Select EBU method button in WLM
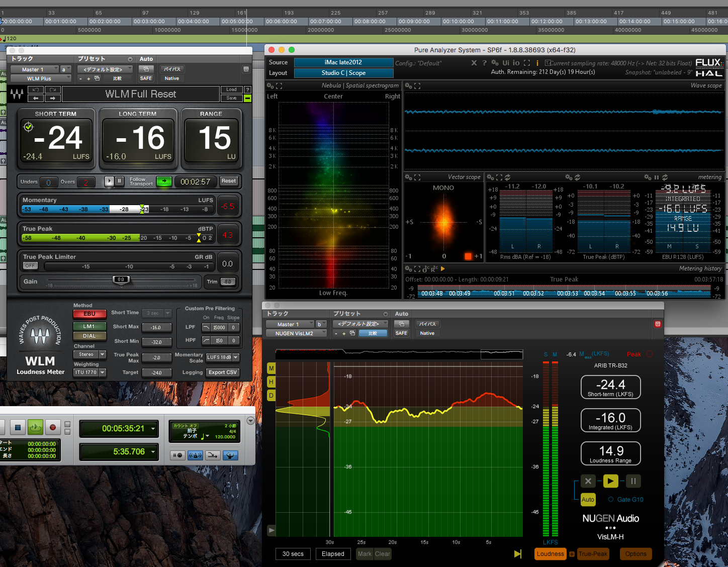 [89, 314]
